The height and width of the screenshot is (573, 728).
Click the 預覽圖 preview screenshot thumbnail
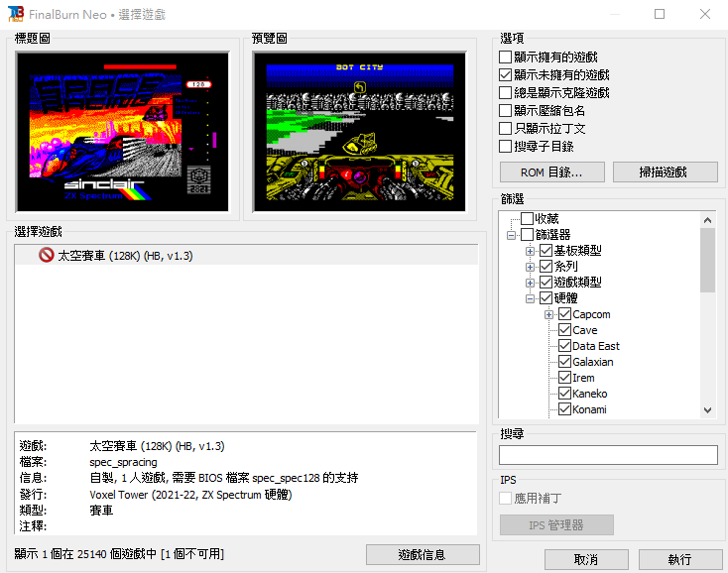click(x=360, y=131)
